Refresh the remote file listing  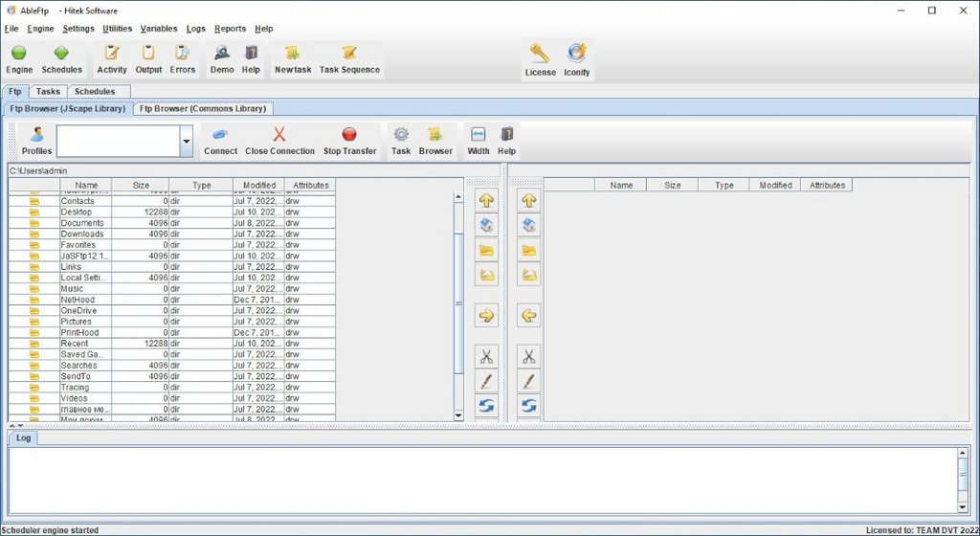[528, 406]
